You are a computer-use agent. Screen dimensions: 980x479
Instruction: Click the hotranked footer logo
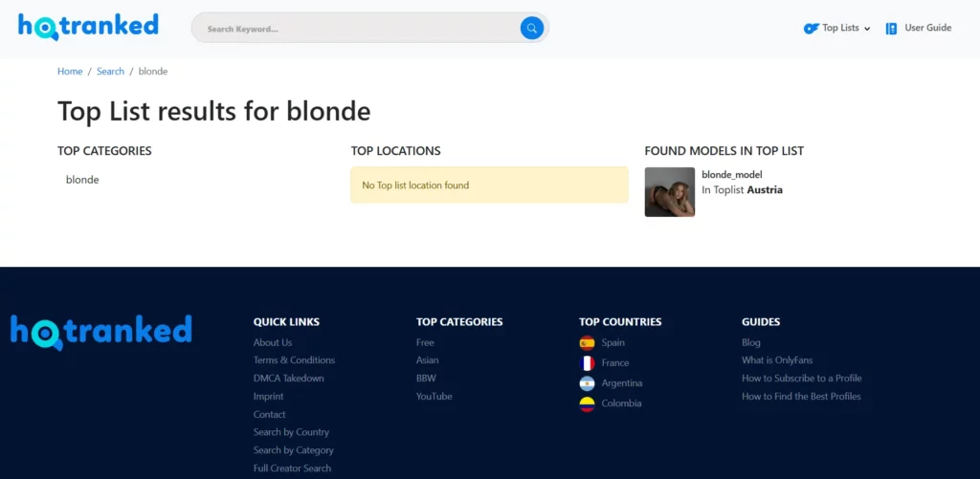(x=101, y=331)
